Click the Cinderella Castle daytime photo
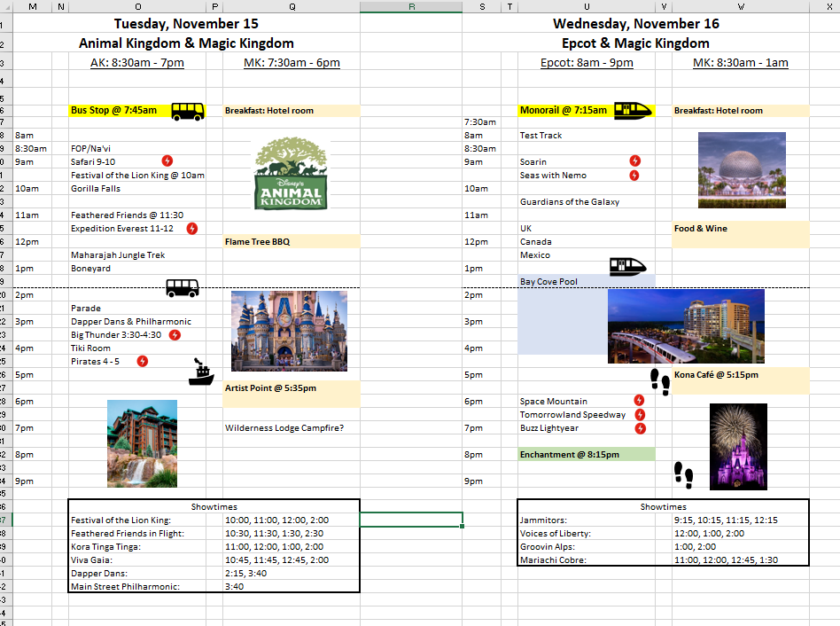Screen dimensions: 840x626 coord(289,331)
